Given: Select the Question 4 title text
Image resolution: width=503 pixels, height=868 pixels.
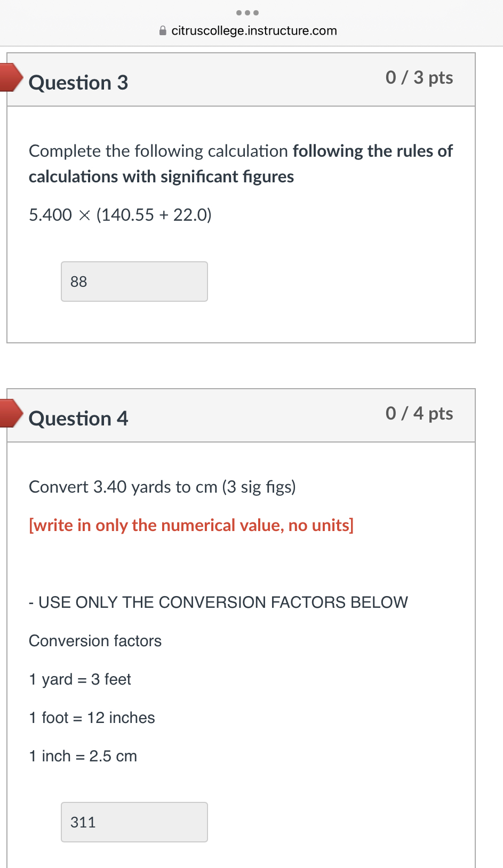Looking at the screenshot, I should pyautogui.click(x=78, y=419).
